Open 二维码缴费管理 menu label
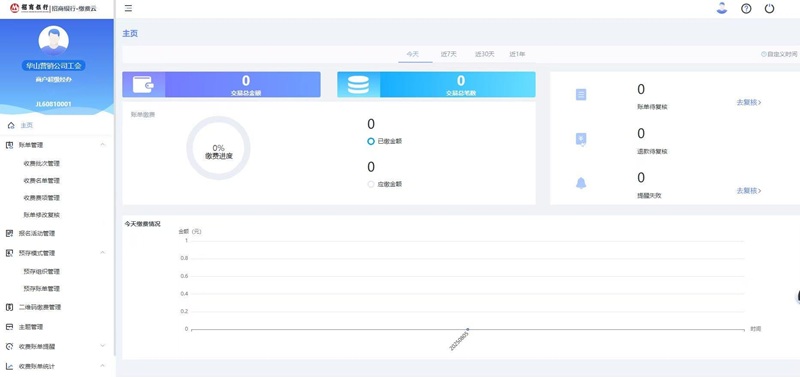 (40, 307)
